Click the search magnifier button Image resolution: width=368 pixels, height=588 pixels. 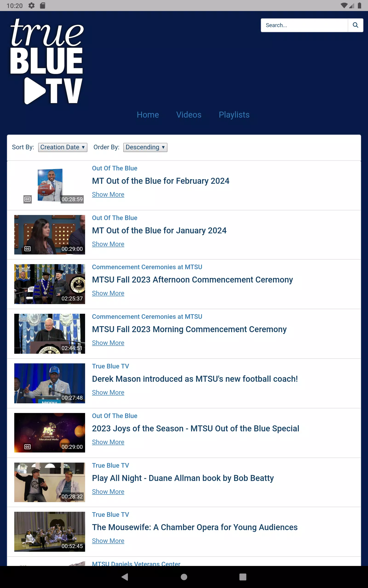[355, 25]
